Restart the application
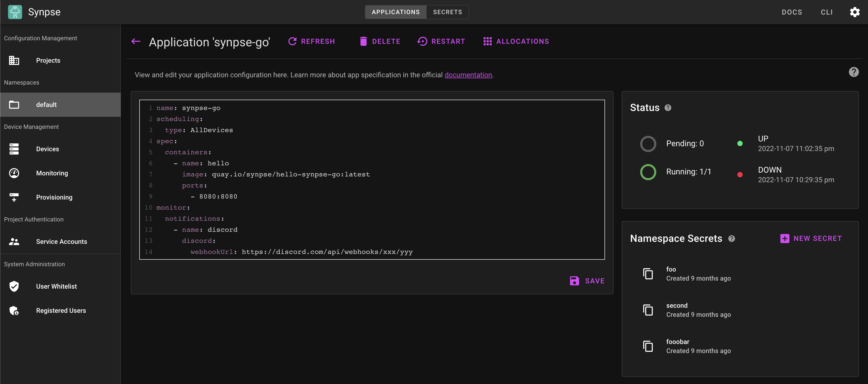The height and width of the screenshot is (384, 868). click(x=441, y=42)
